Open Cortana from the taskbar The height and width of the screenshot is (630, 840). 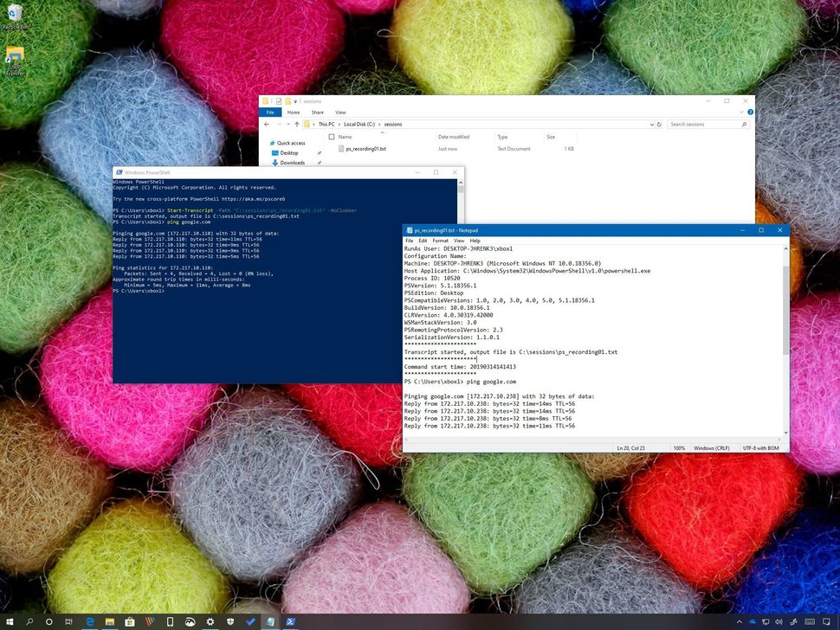pyautogui.click(x=48, y=621)
